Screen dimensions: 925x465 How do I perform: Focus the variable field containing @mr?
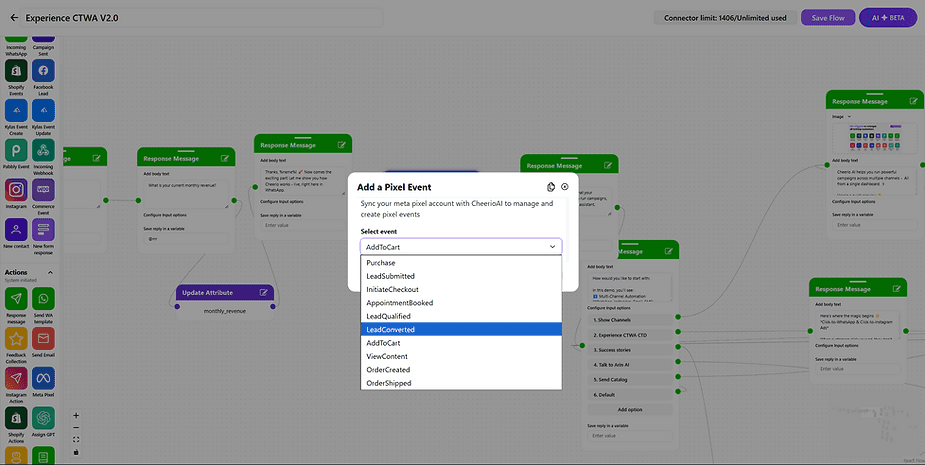(x=186, y=238)
